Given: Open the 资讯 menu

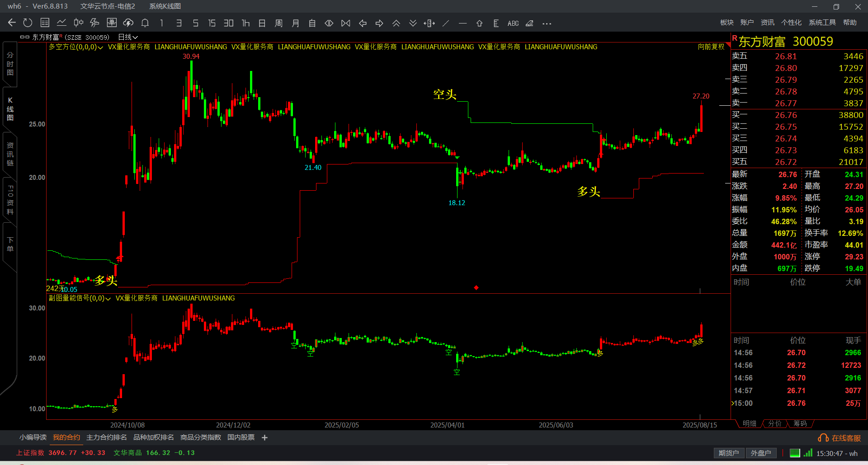Looking at the screenshot, I should [x=767, y=23].
